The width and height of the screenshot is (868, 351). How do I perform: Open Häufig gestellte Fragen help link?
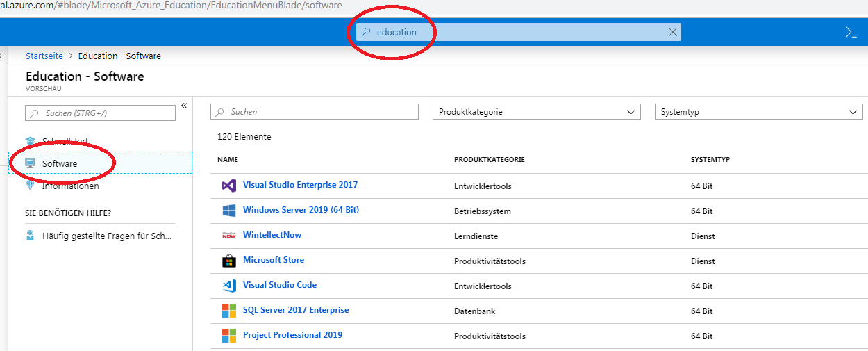(107, 236)
